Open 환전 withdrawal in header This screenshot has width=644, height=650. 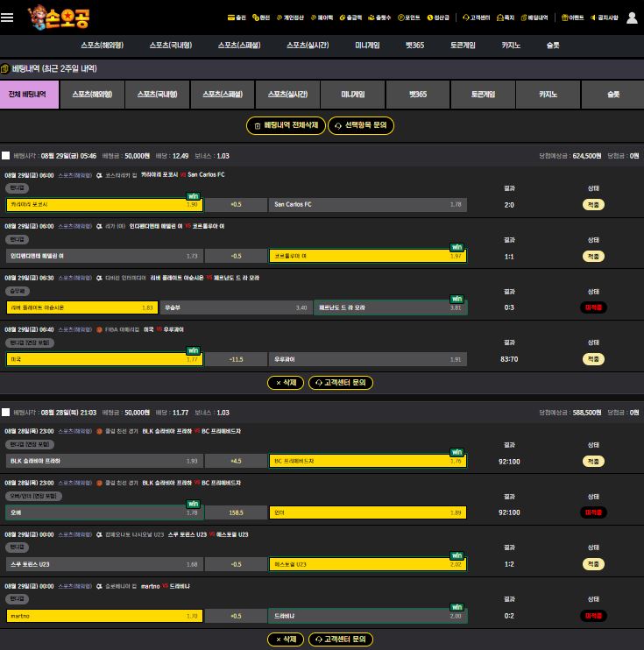261,18
